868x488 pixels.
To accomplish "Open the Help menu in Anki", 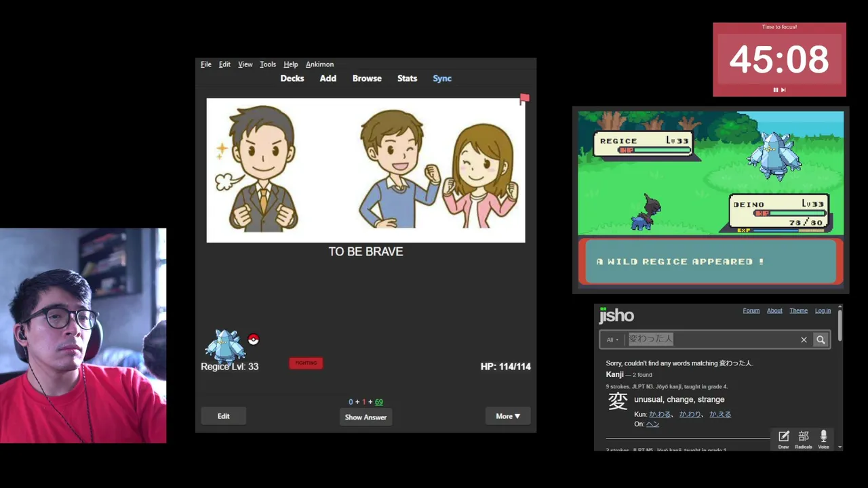I will [291, 64].
